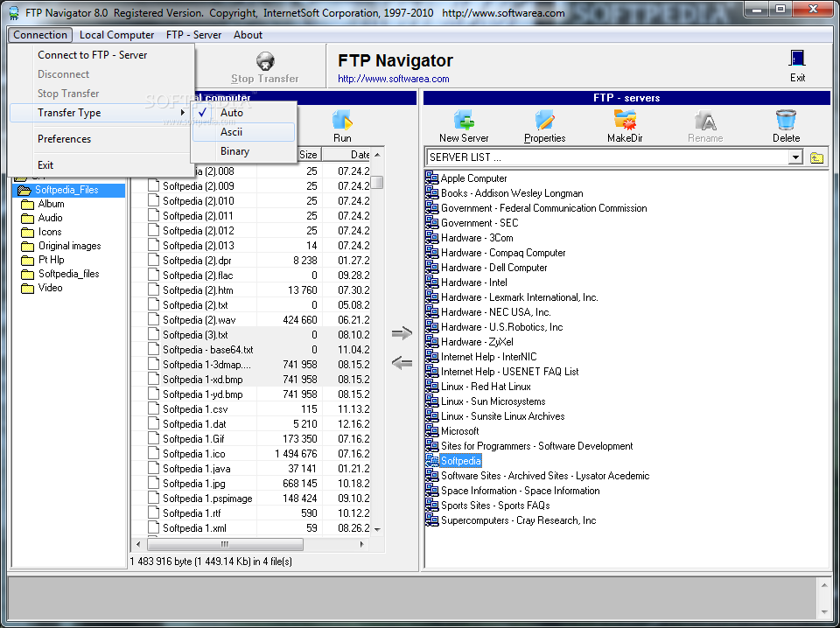
Task: Click the Delete trash bin icon
Action: 786,120
